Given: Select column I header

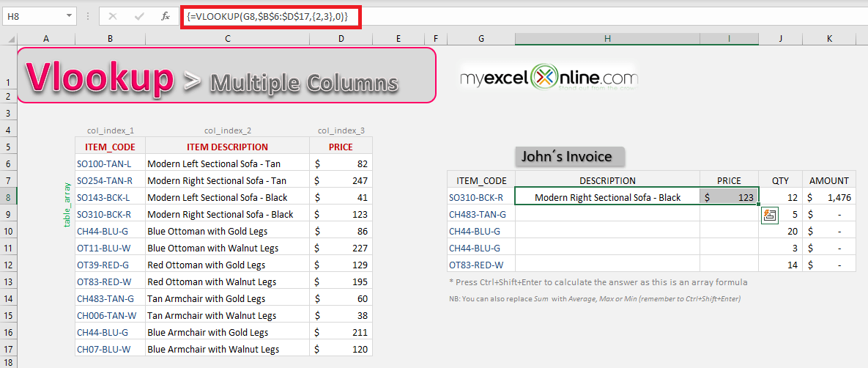Looking at the screenshot, I should (x=729, y=38).
